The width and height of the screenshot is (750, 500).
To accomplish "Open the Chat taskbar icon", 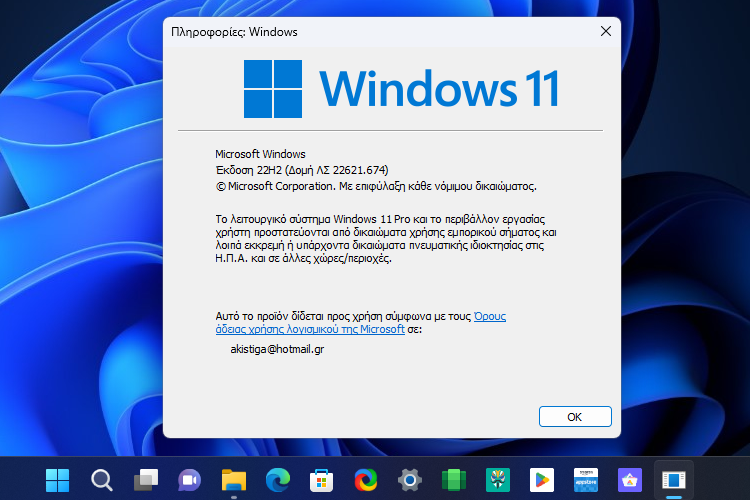I will click(190, 480).
